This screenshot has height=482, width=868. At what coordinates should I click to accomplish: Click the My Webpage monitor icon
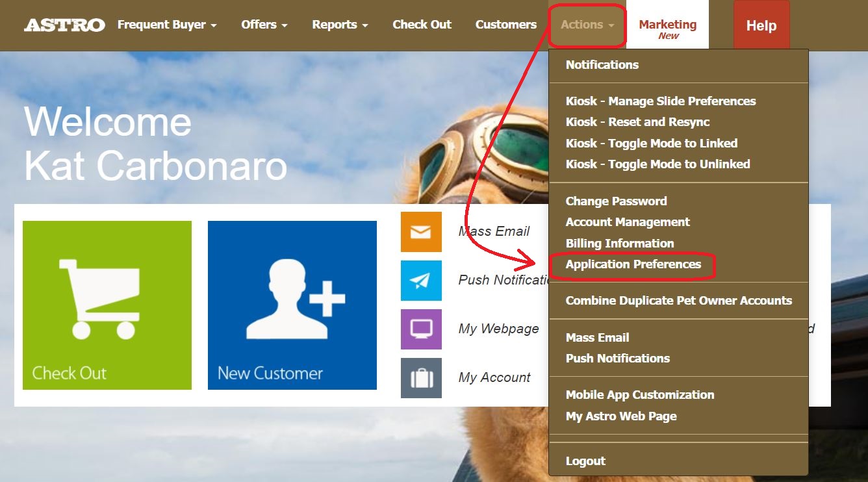click(421, 329)
